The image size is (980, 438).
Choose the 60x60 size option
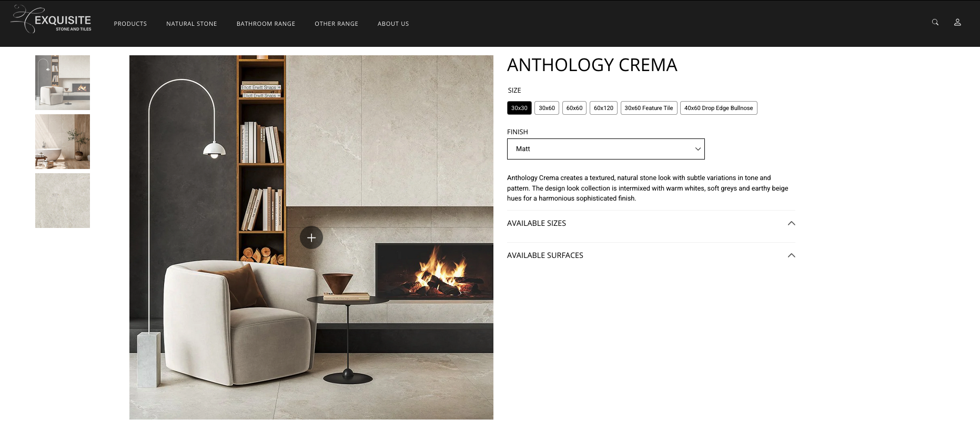(574, 108)
